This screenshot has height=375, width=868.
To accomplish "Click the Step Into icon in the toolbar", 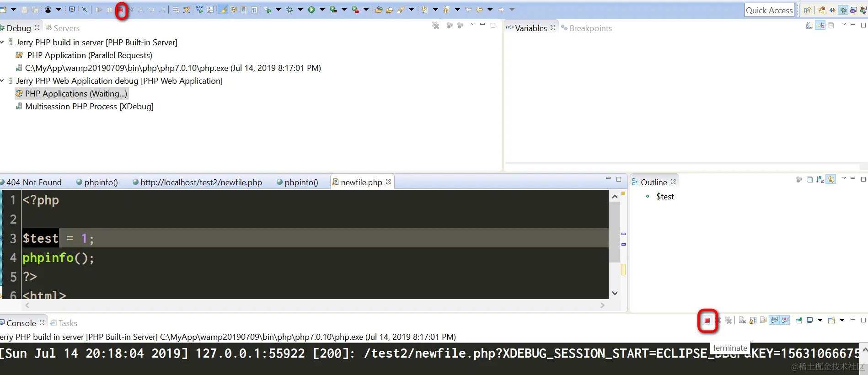I will tap(141, 10).
